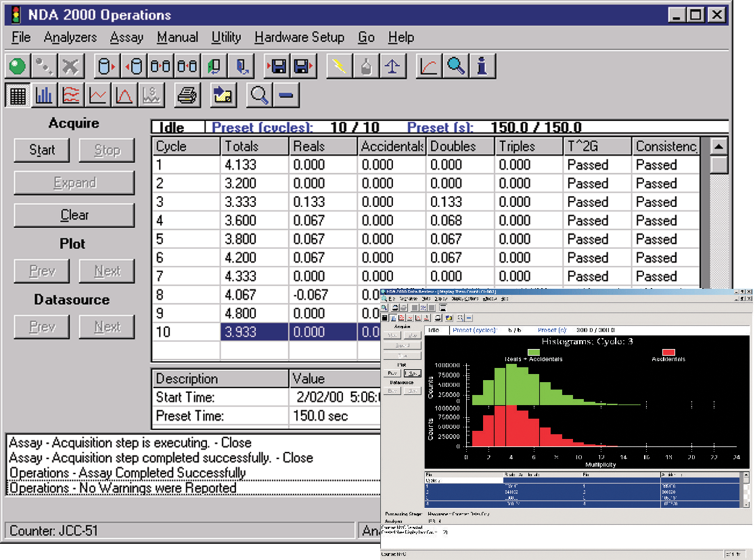Select the line plot view icon
Screen dimensions: 755x560
(x=98, y=95)
